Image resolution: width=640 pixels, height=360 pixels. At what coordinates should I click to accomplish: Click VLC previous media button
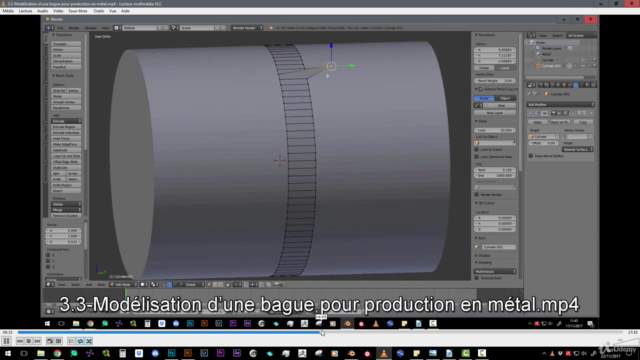click(x=20, y=341)
